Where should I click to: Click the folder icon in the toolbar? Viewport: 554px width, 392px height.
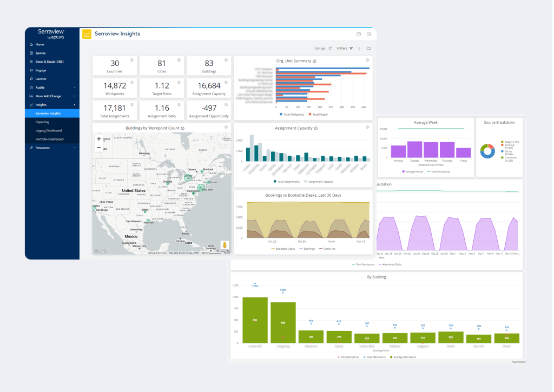click(x=369, y=48)
